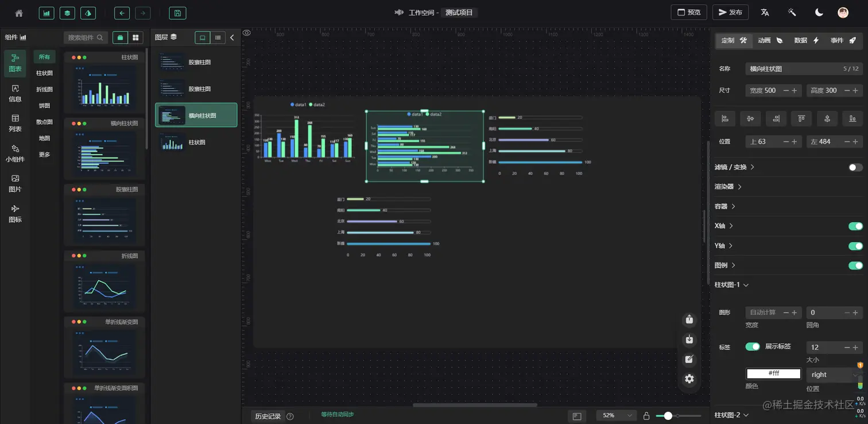This screenshot has height=424, width=868.
Task: Redo with the forward arrow button
Action: click(143, 13)
